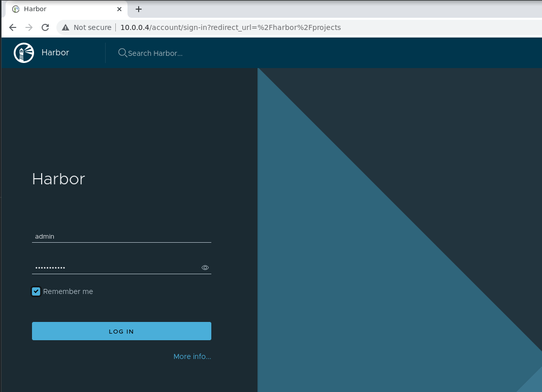This screenshot has height=392, width=542.
Task: Reveal the typed password using the eye toggle
Action: pos(205,268)
